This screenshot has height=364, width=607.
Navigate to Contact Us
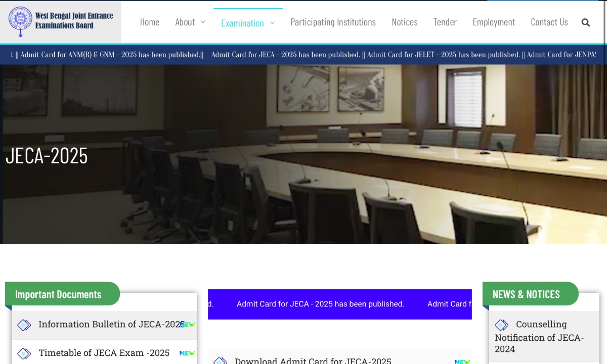(549, 22)
